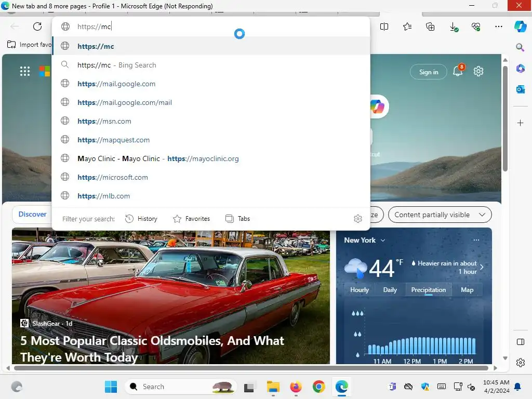The height and width of the screenshot is (399, 532).
Task: Select the Precipitation weather tab
Action: click(x=429, y=290)
